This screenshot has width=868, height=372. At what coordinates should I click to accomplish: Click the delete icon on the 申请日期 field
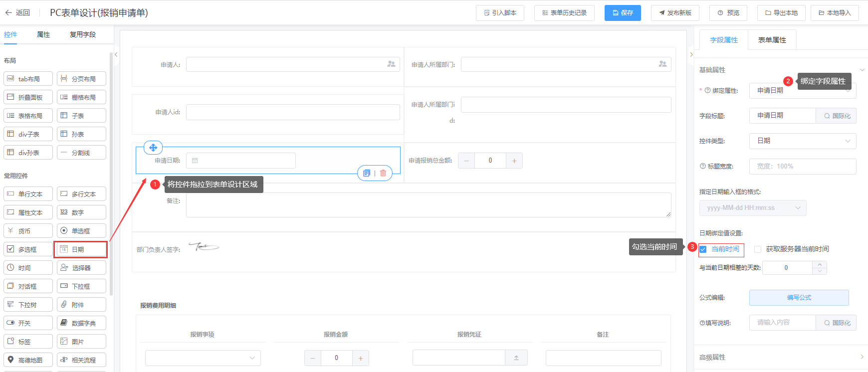pos(383,173)
